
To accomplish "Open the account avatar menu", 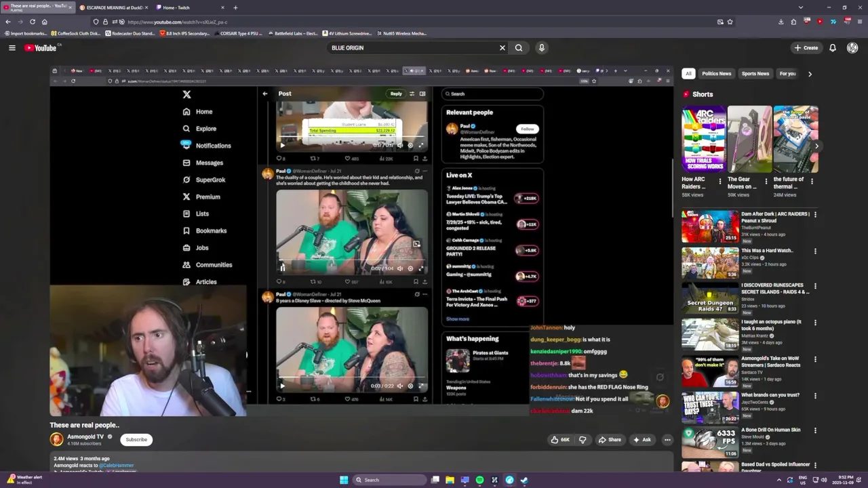I will pyautogui.click(x=852, y=47).
